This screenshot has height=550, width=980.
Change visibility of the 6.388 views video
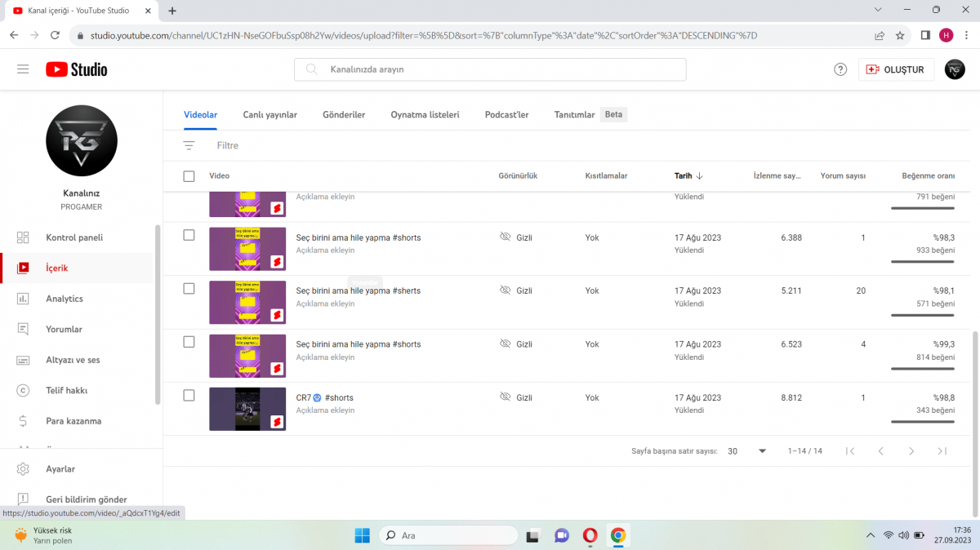(x=516, y=237)
